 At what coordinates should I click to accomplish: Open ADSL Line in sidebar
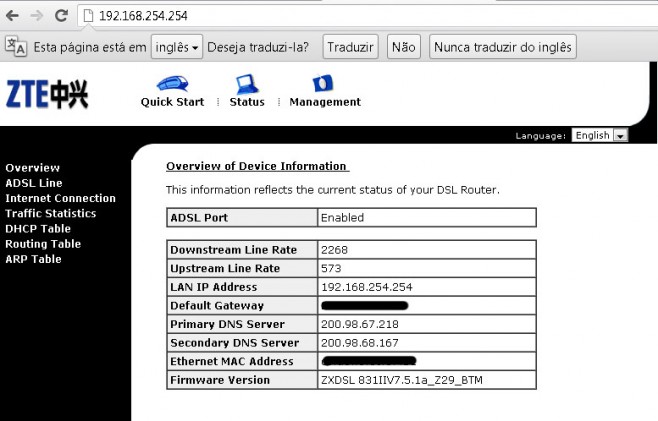click(33, 183)
